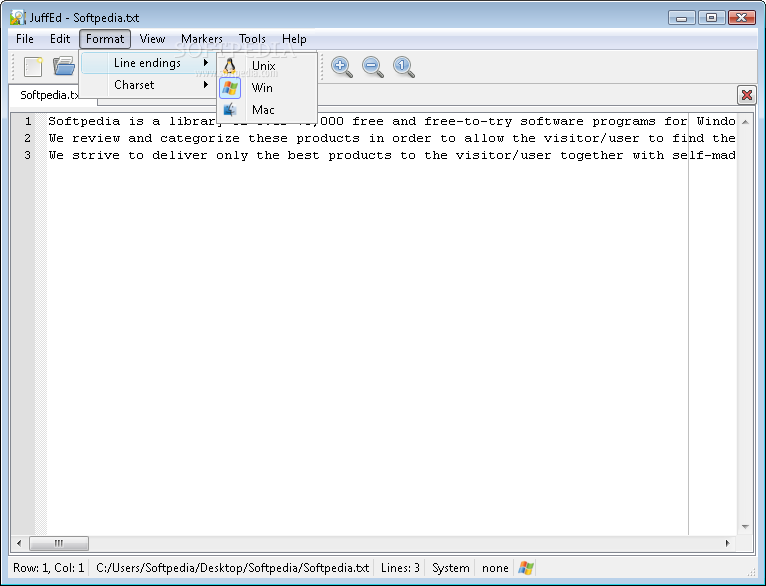Open the View menu
Viewport: 766px width, 586px height.
click(x=152, y=39)
